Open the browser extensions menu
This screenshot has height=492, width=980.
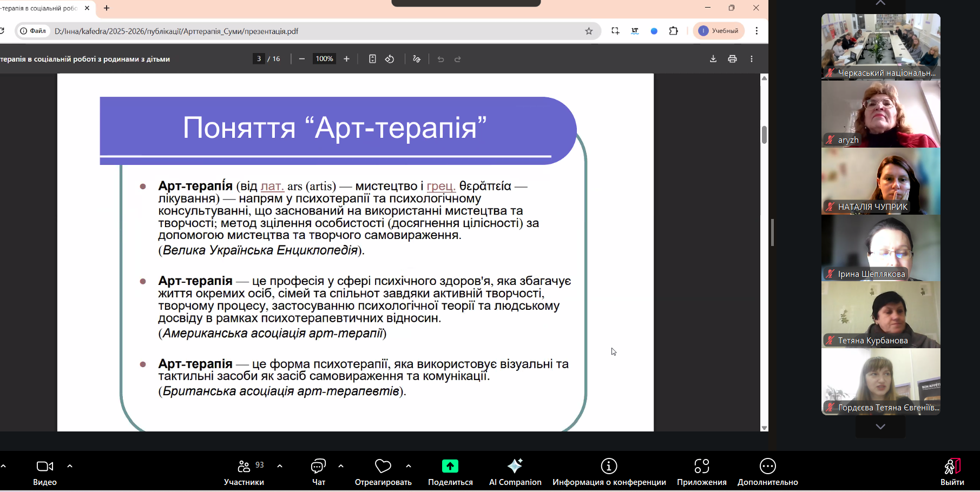click(x=673, y=31)
